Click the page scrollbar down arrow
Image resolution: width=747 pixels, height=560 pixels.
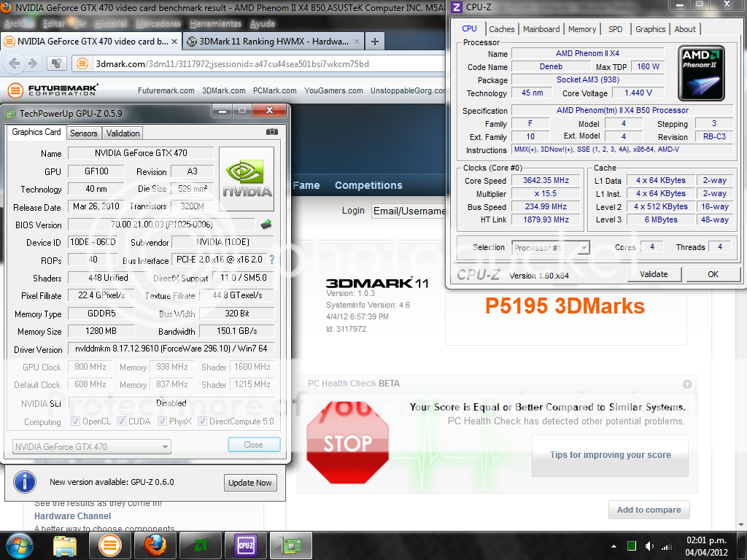(741, 525)
